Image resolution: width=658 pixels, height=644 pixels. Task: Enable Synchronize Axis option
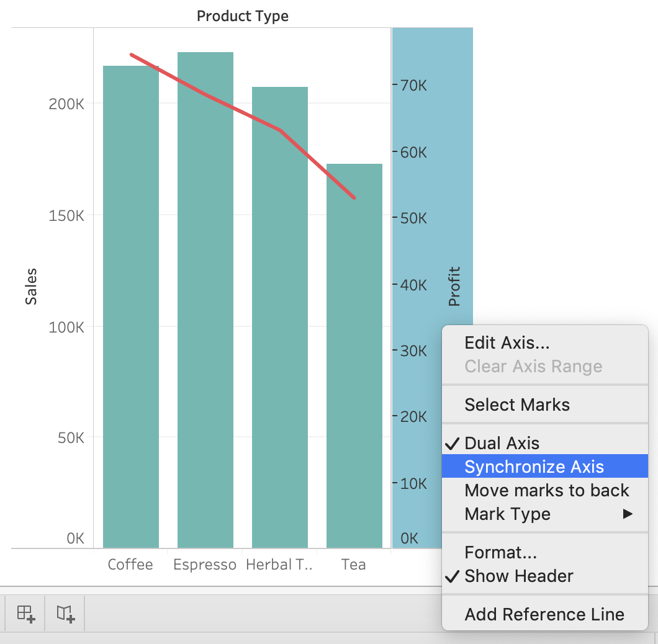pos(534,467)
